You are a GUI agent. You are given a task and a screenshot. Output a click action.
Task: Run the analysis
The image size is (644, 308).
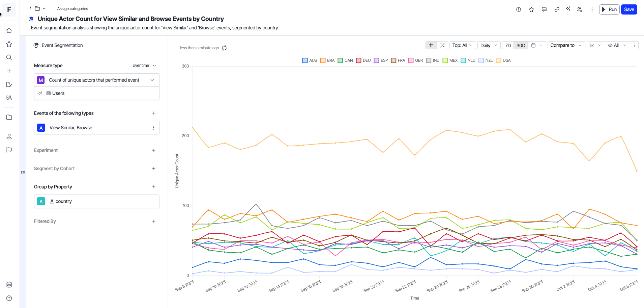tap(609, 9)
